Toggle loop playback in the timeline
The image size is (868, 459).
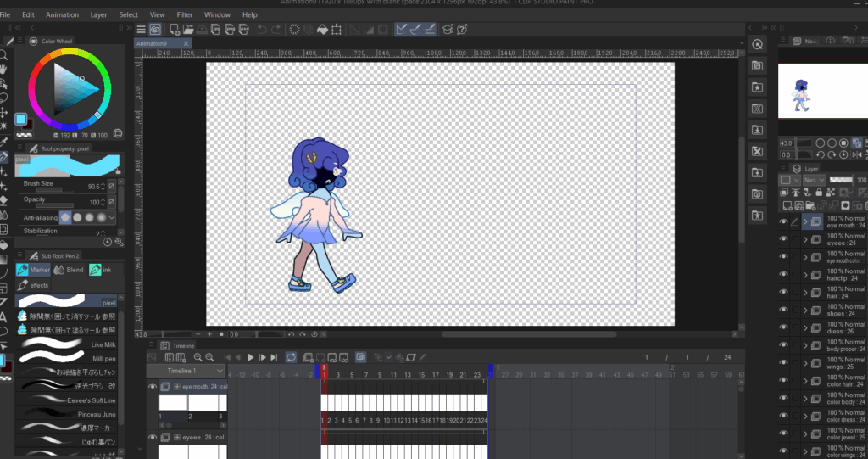(291, 357)
